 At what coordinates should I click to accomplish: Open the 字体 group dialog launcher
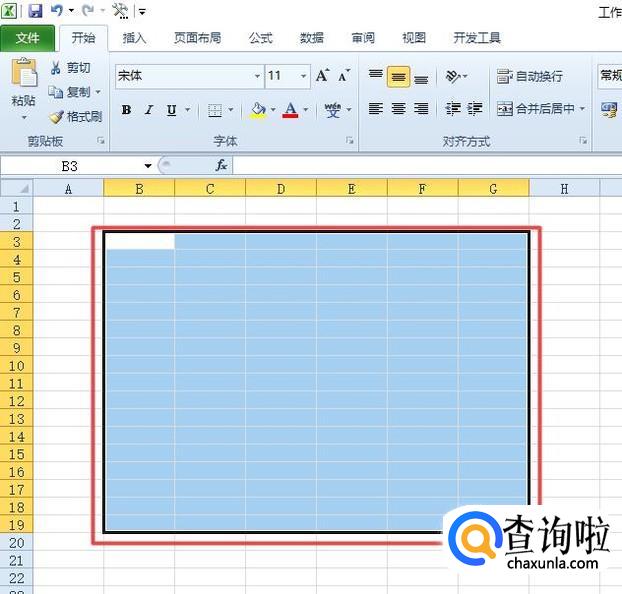(x=349, y=140)
